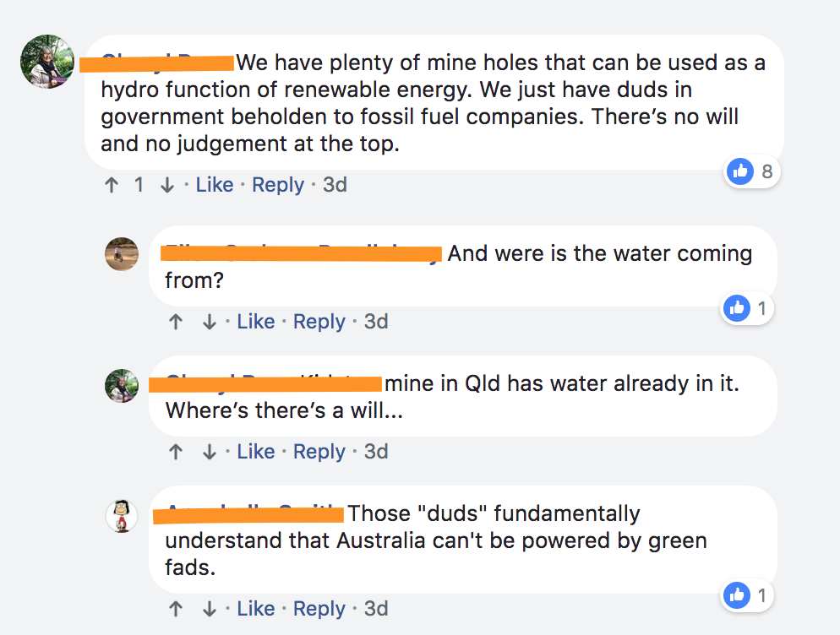Reply to the 'green fads' comment
This screenshot has height=635, width=840.
[319, 609]
